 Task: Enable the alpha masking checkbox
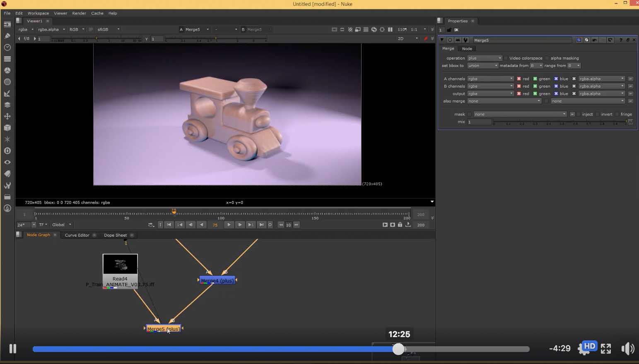547,58
